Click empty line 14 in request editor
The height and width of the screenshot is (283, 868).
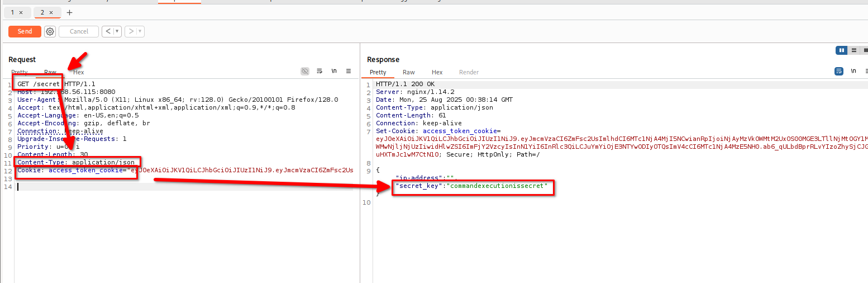pos(168,187)
